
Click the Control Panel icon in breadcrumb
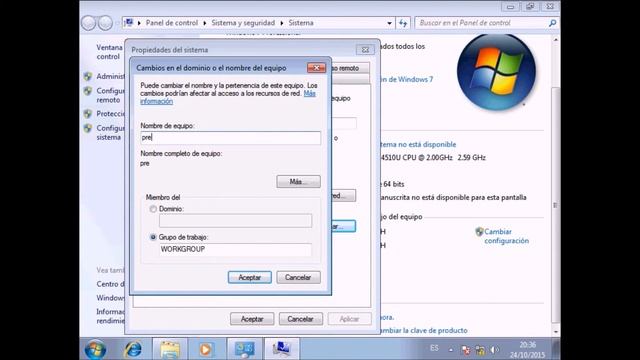(129, 22)
